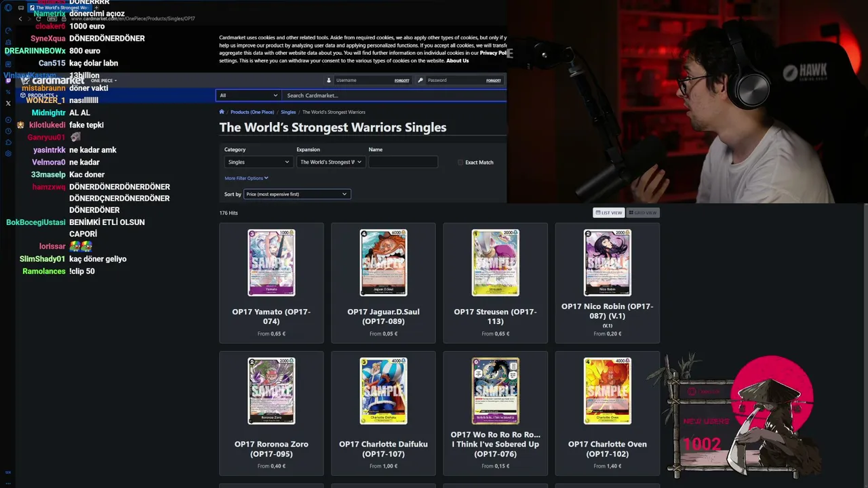The width and height of the screenshot is (868, 488).
Task: Open Roronoa Zoro card thumbnail
Action: 271,391
